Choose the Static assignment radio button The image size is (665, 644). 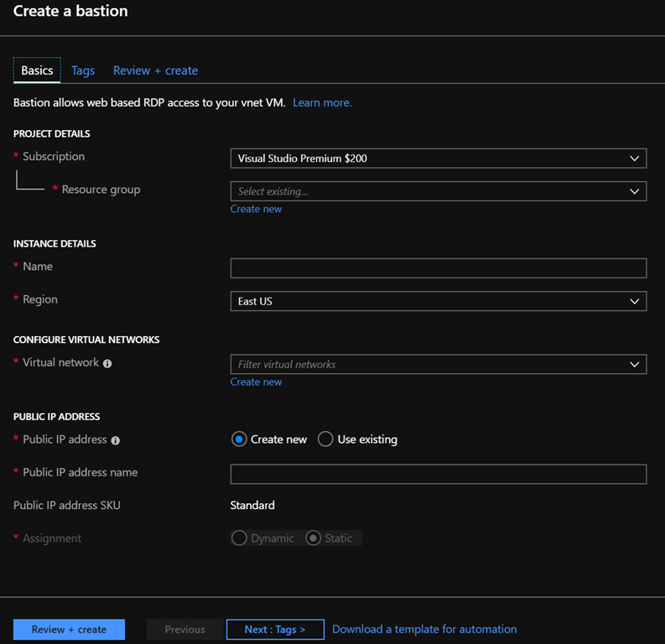[314, 538]
